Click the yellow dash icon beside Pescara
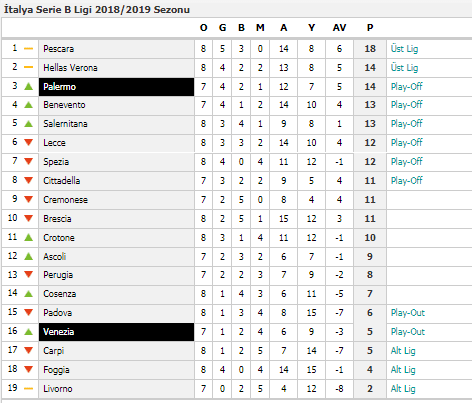This screenshot has width=472, height=403. [29, 49]
